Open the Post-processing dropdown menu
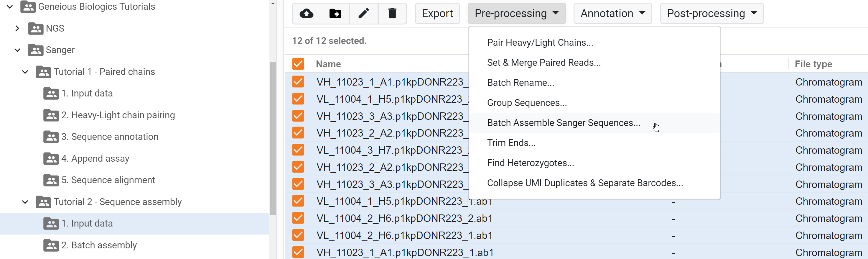The image size is (868, 259). (x=712, y=14)
